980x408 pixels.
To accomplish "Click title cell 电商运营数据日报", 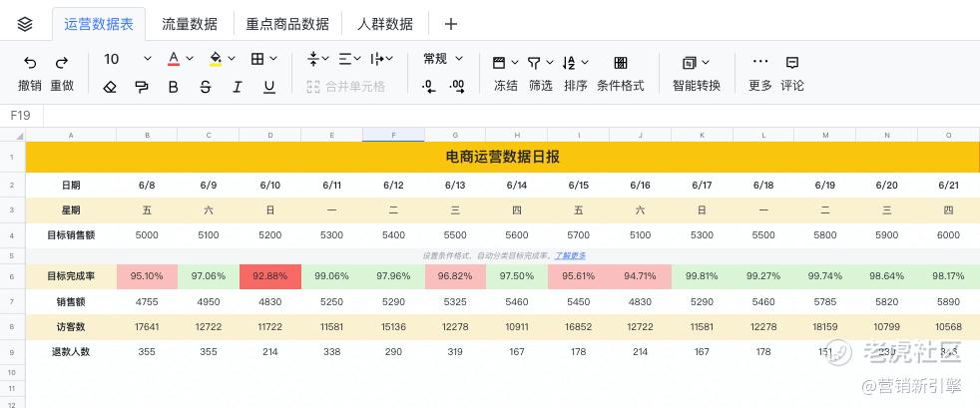I will pos(503,157).
